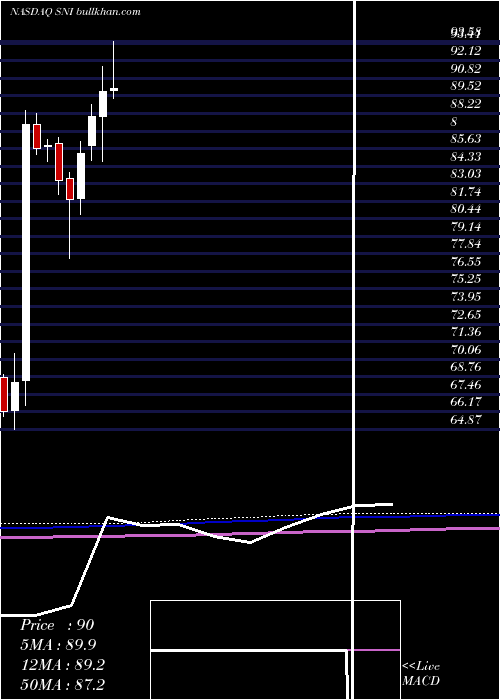500x700 pixels.
Task: Click the 12MA : 89.2 readout
Action: (x=62, y=665)
